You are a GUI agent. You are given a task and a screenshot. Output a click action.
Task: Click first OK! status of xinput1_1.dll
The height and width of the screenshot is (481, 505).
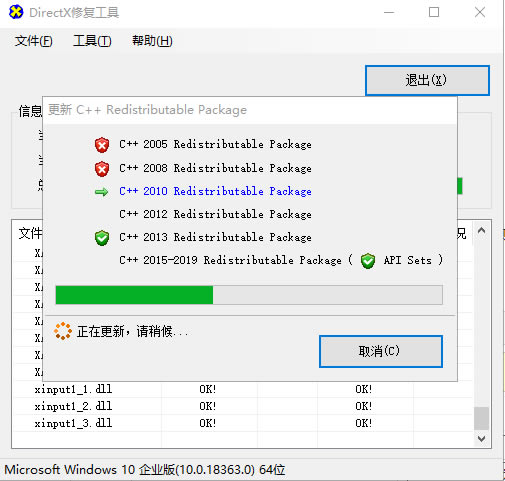coord(208,389)
